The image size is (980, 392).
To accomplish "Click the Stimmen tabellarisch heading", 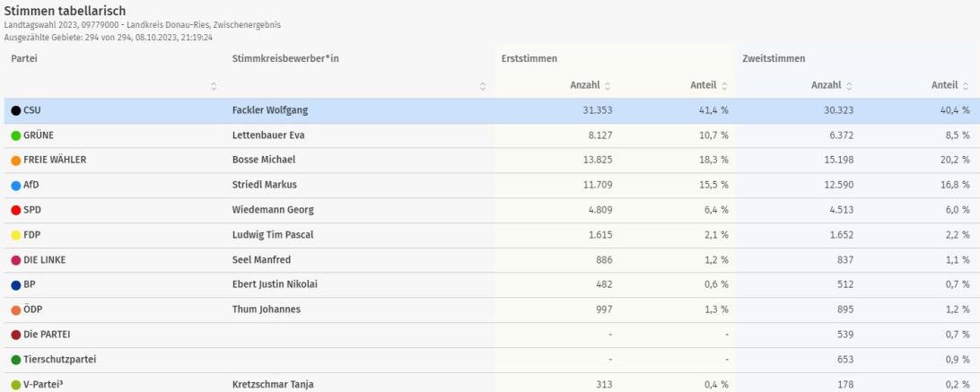I will click(x=65, y=11).
